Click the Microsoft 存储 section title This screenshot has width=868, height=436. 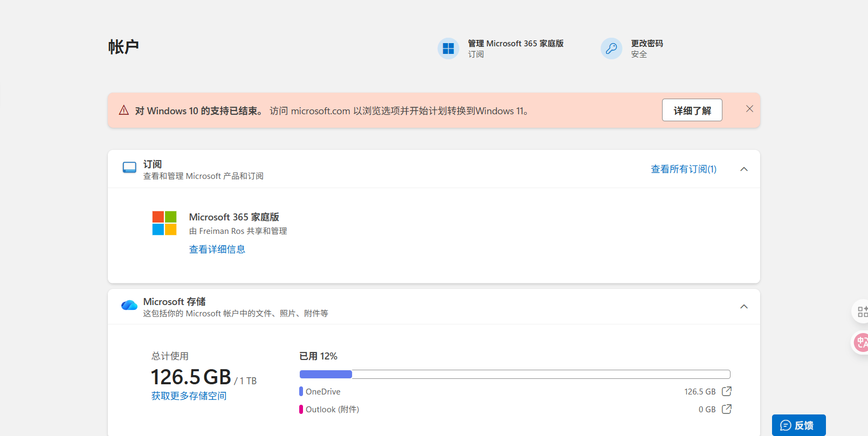(174, 301)
